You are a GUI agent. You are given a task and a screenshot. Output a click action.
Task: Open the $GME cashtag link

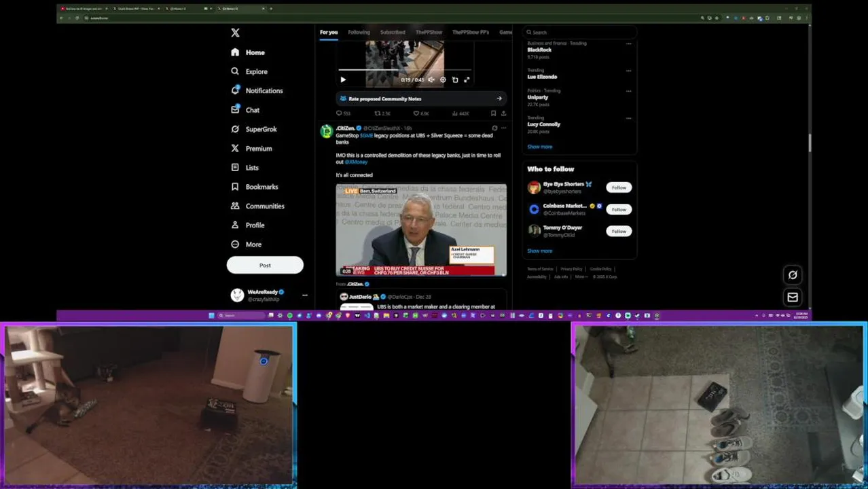[366, 136]
